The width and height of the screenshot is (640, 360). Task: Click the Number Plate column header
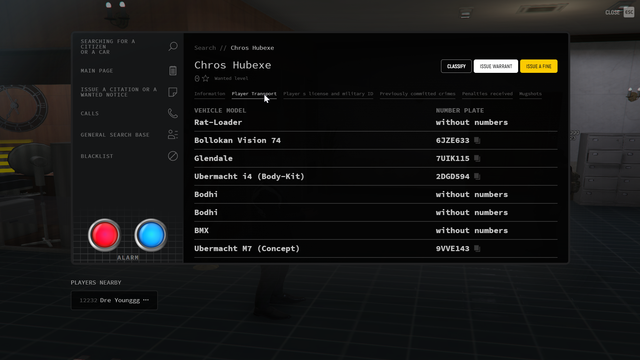pos(460,111)
